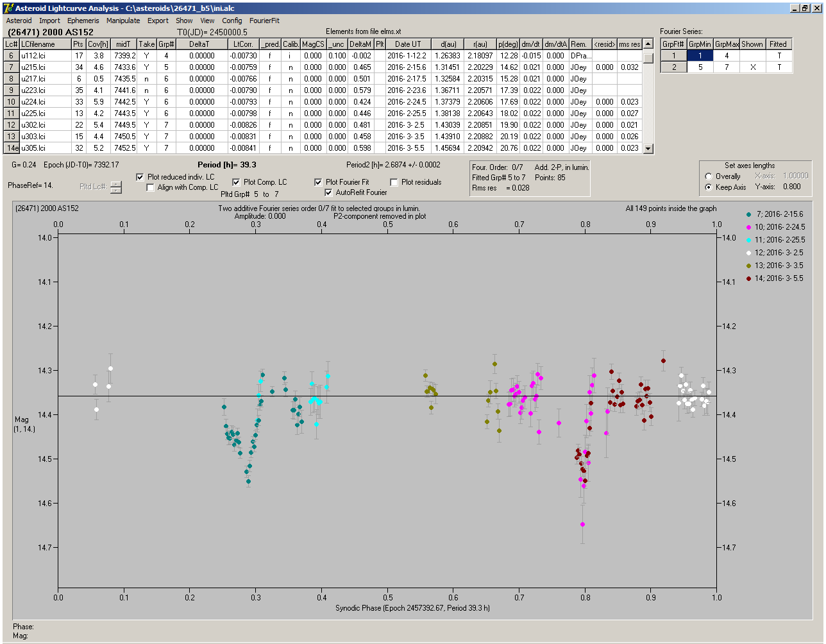Click the GrpMin cell of Fourier series 1

click(700, 56)
